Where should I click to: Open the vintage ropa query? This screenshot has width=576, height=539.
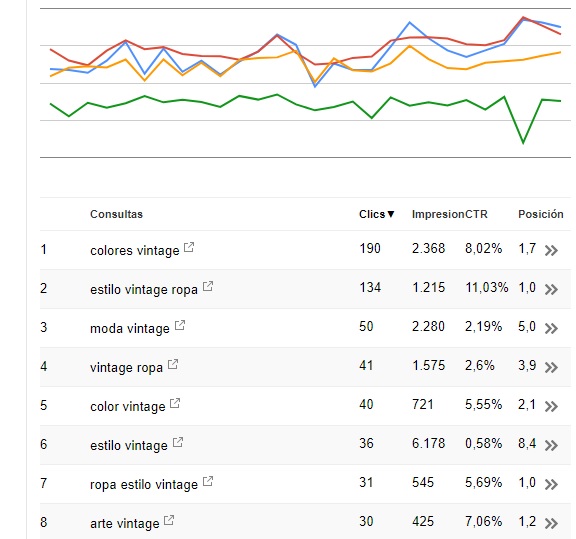click(126, 367)
